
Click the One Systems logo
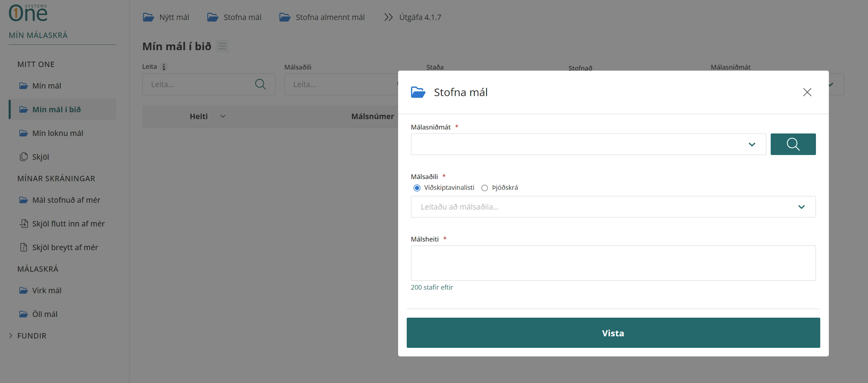pyautogui.click(x=28, y=13)
